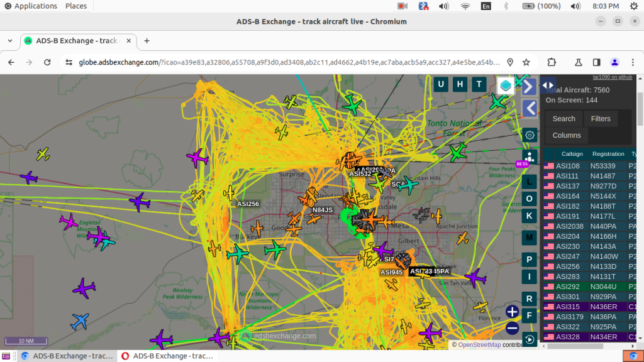This screenshot has width=644, height=362.
Task: Sort table by Callsign column
Action: 572,154
